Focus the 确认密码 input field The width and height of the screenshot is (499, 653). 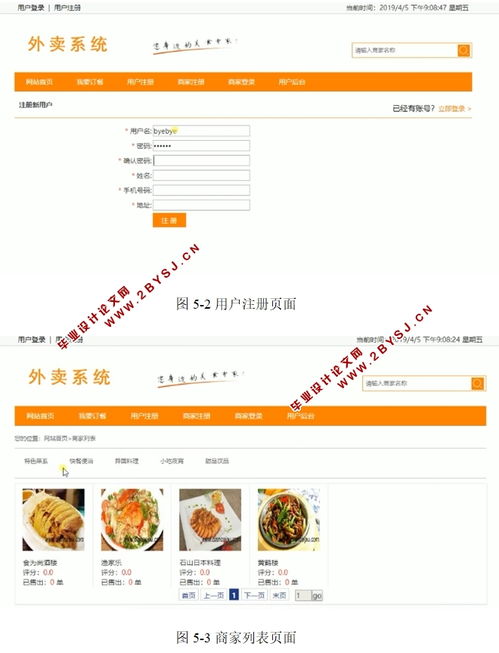202,161
